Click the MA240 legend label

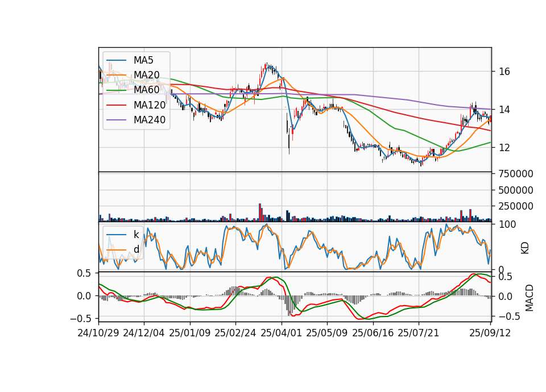[x=150, y=120]
